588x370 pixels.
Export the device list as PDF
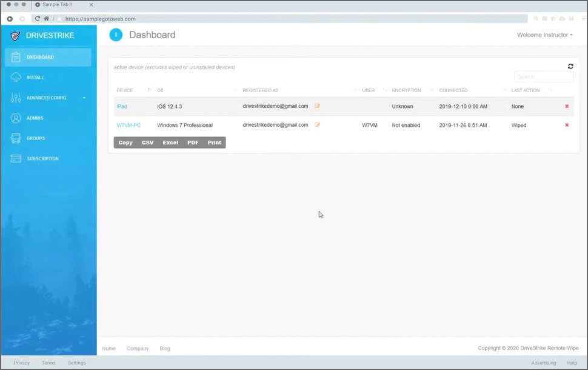[193, 142]
